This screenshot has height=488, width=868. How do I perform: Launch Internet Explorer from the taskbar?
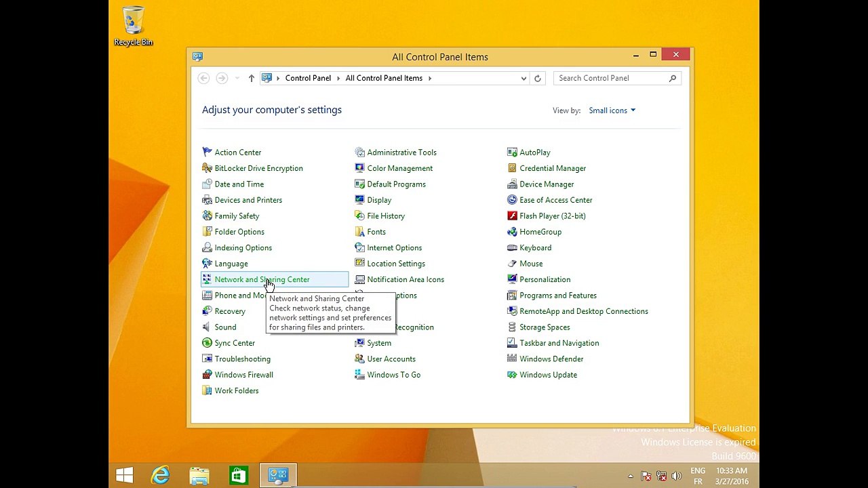click(161, 475)
